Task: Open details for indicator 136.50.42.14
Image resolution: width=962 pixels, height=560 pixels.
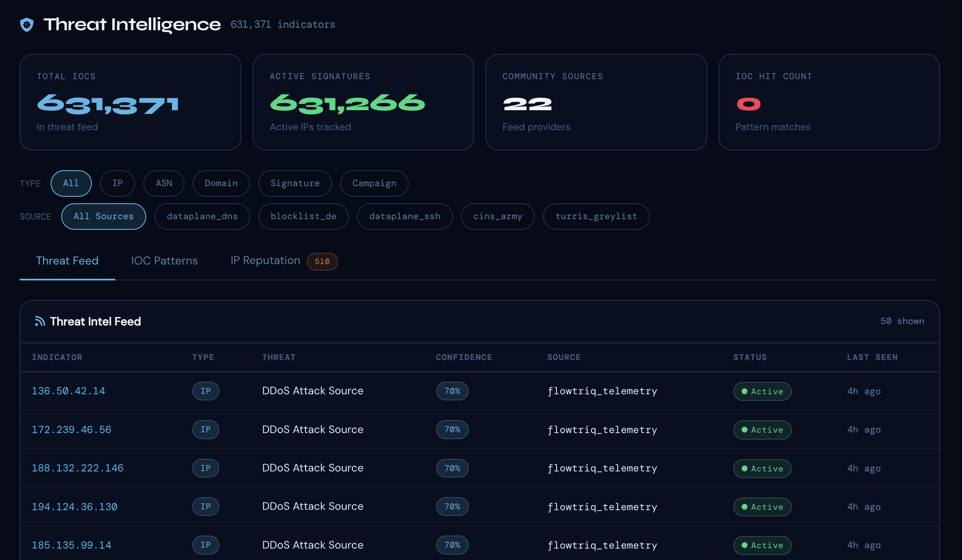Action: pyautogui.click(x=68, y=391)
